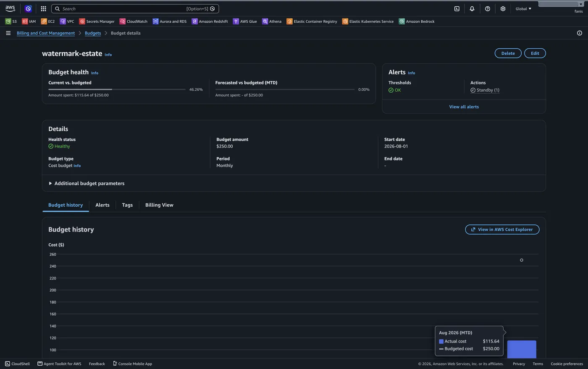The height and width of the screenshot is (369, 588).
Task: Open Athena shortcut
Action: [x=272, y=21]
